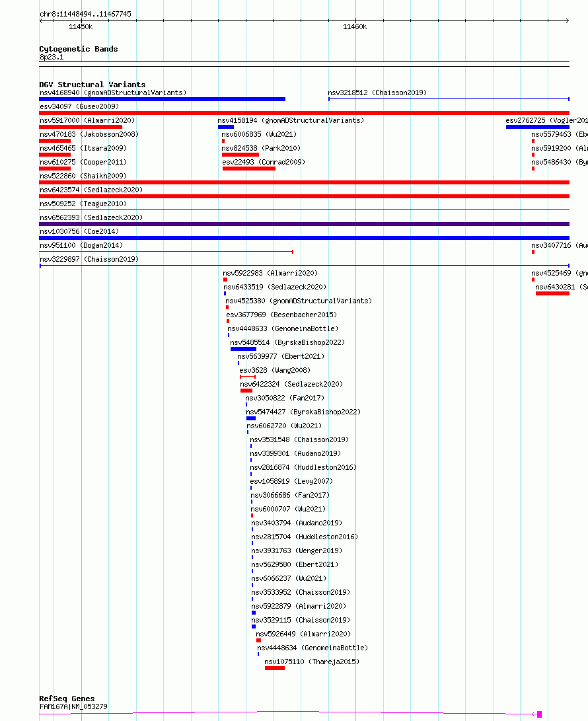The width and height of the screenshot is (588, 721).
Task: Open nsv6000707 (Wu2021) variant
Action: click(x=288, y=509)
